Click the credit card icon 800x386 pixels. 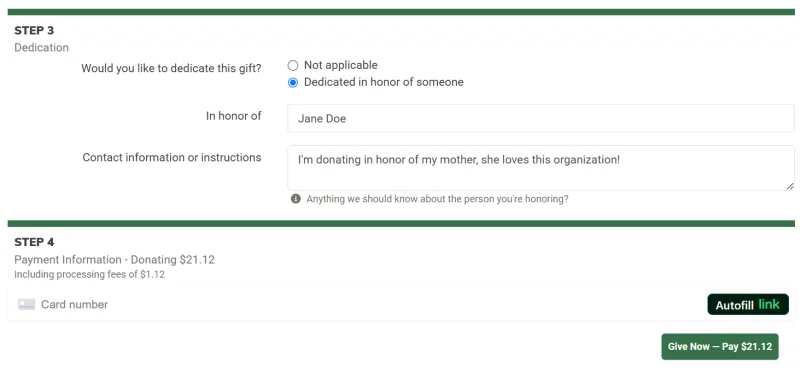pyautogui.click(x=27, y=304)
